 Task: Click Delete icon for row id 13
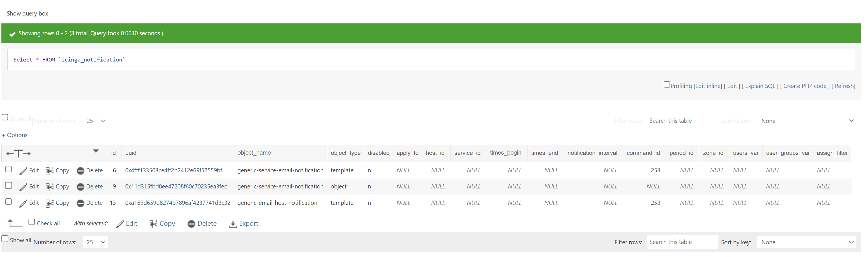80,203
